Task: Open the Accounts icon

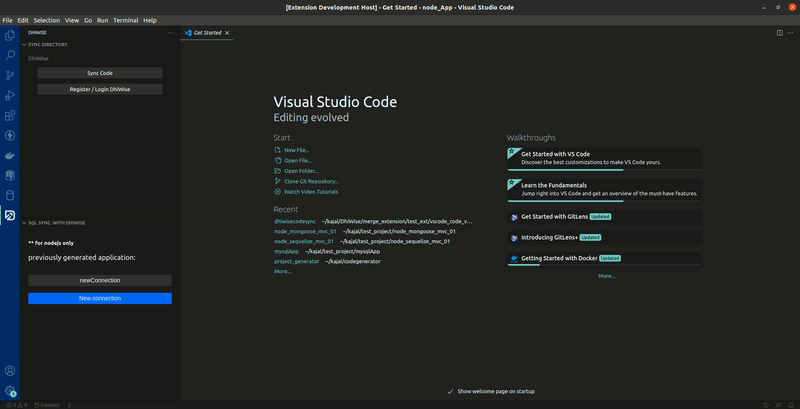Action: (x=10, y=371)
